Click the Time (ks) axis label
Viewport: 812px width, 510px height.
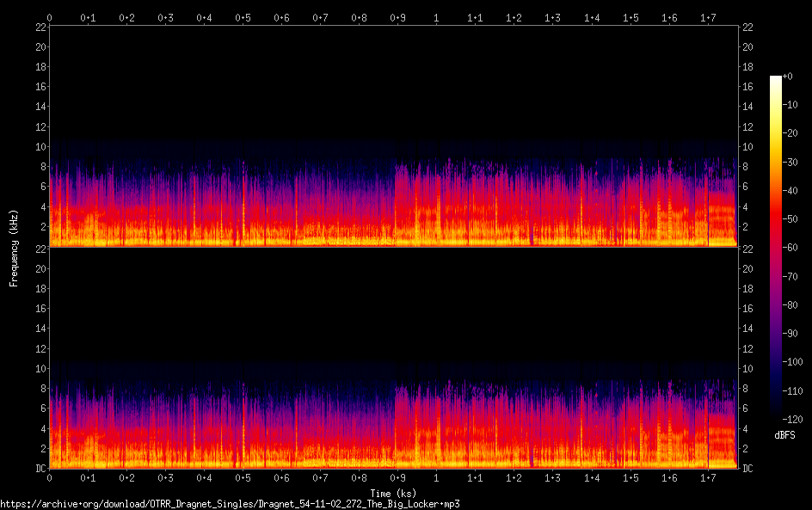pos(393,493)
